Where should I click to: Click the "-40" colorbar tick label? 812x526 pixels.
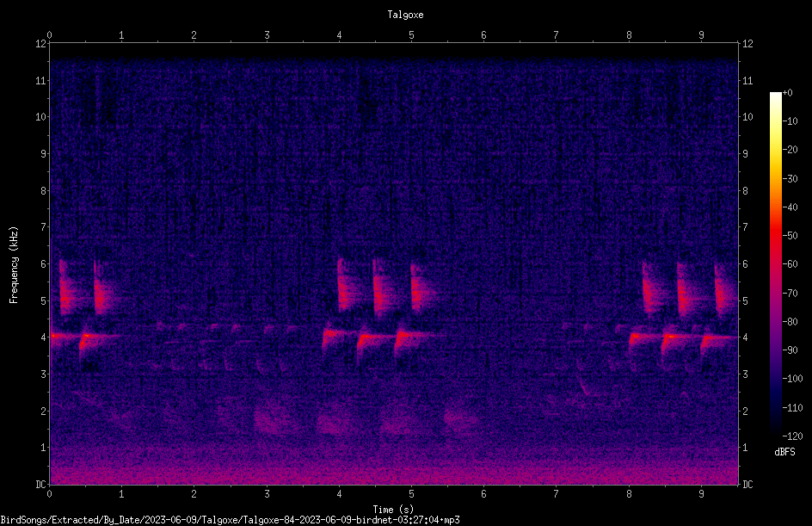point(790,207)
